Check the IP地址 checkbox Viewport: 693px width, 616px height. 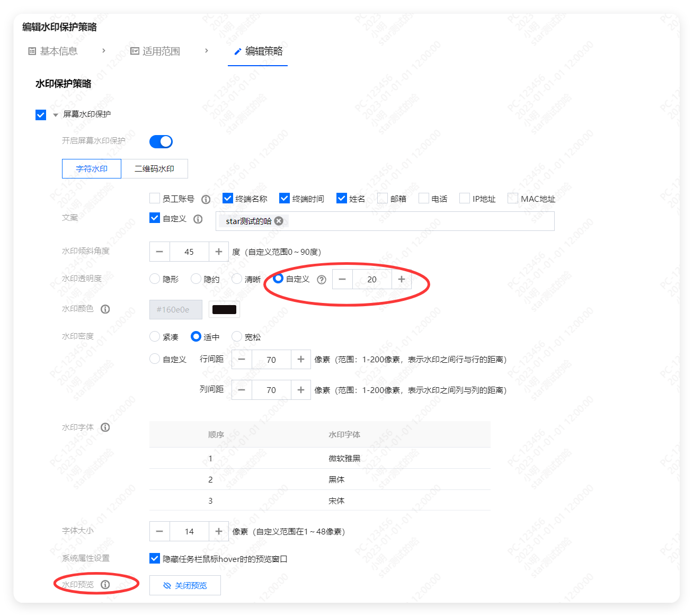pos(465,198)
